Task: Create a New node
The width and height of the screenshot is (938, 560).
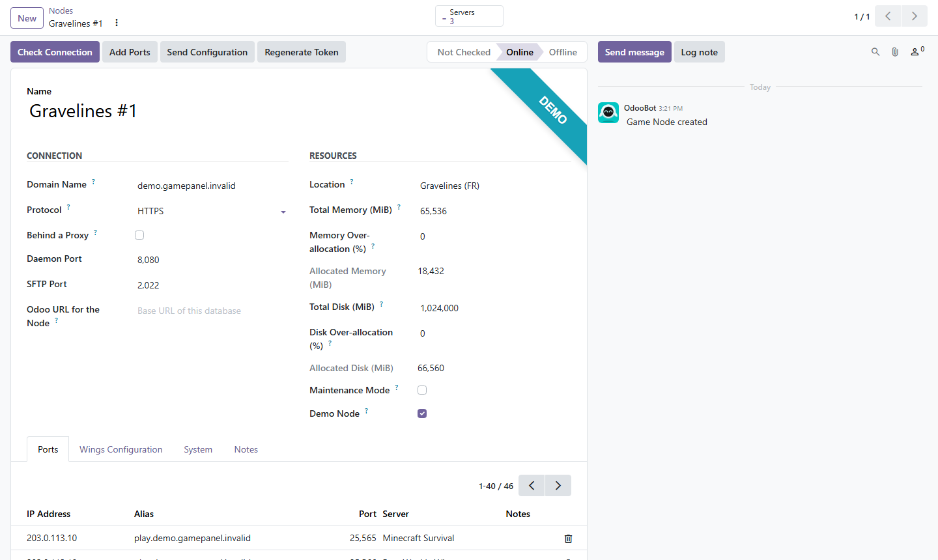Action: [27, 18]
